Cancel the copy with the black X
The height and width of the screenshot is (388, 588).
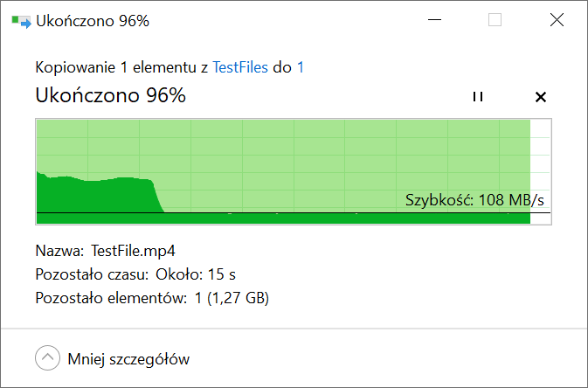click(x=541, y=97)
